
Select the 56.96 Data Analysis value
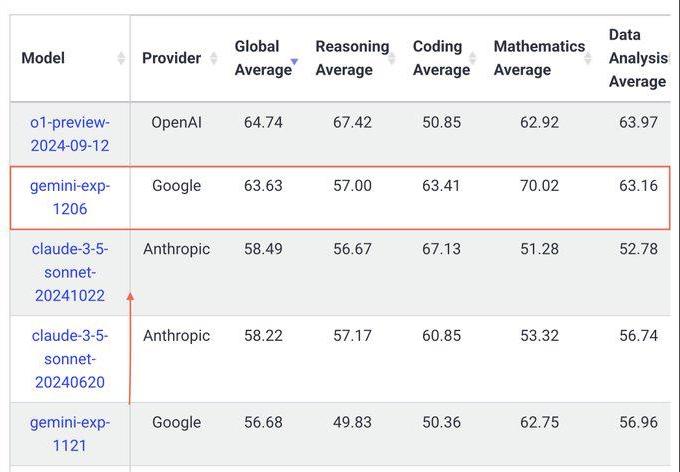[638, 423]
